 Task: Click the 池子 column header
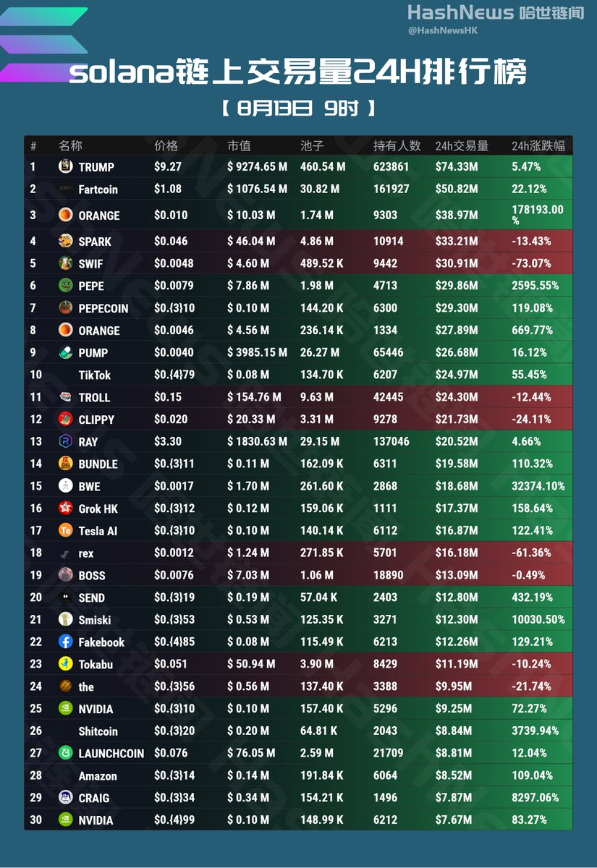[312, 145]
